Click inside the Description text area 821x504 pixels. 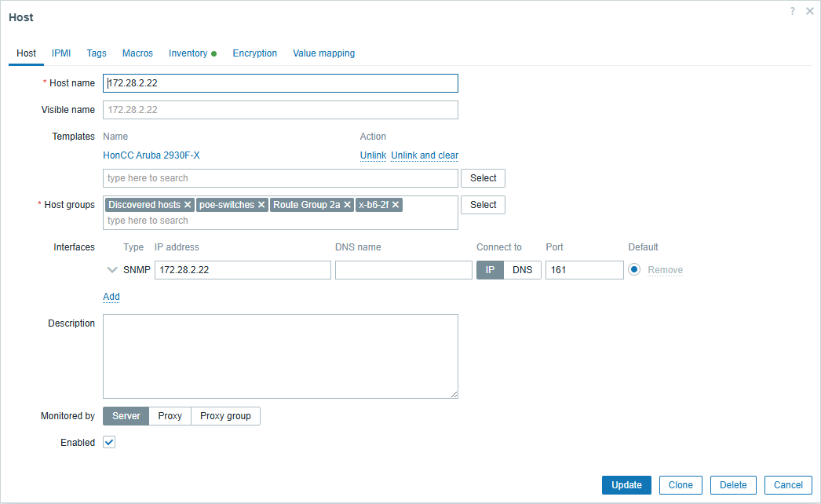(281, 356)
